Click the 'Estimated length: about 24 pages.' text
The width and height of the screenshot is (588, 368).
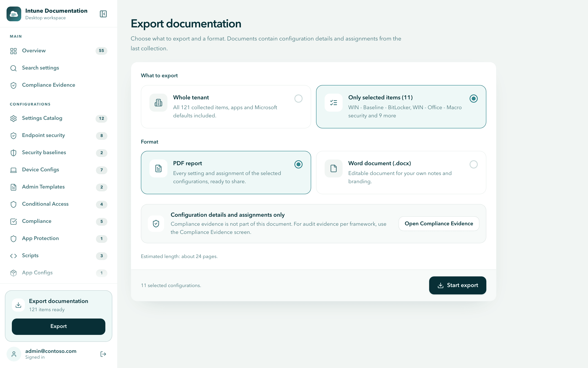point(179,257)
